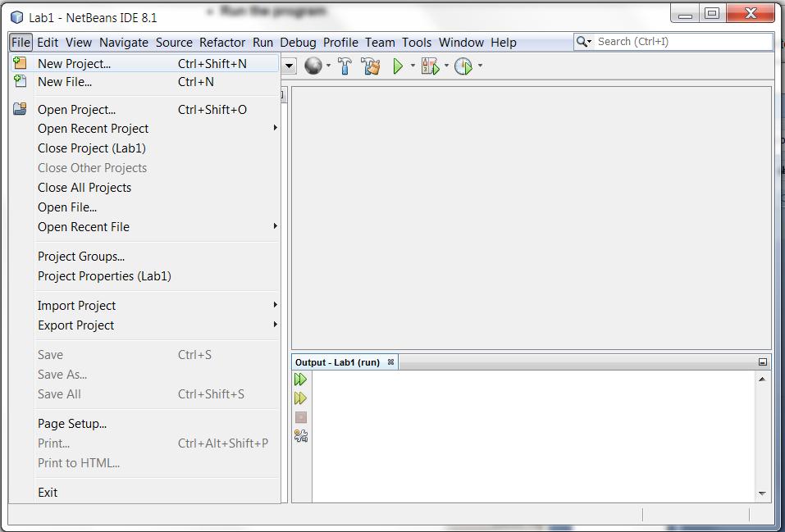Open the configuration combo box arrow in toolbar

click(x=290, y=66)
